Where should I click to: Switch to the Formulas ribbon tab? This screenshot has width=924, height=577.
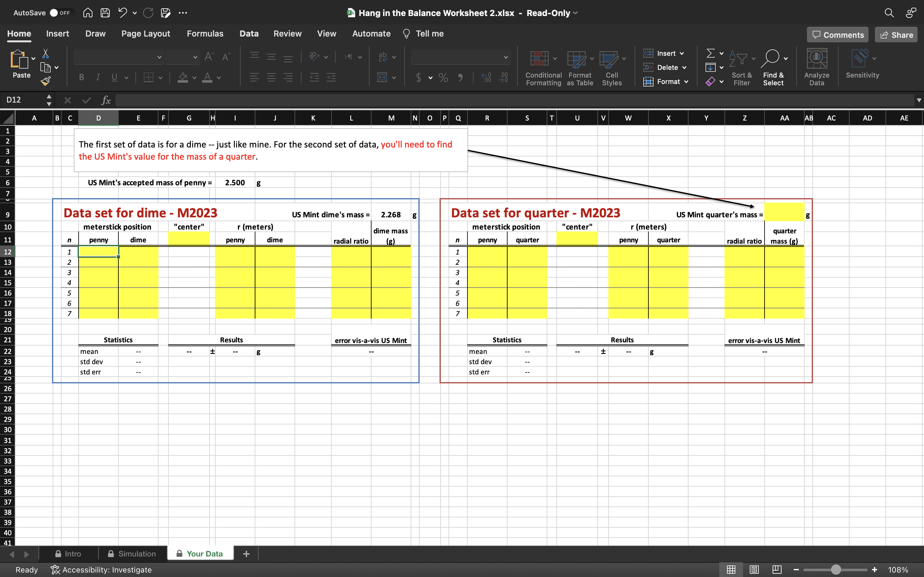[205, 34]
